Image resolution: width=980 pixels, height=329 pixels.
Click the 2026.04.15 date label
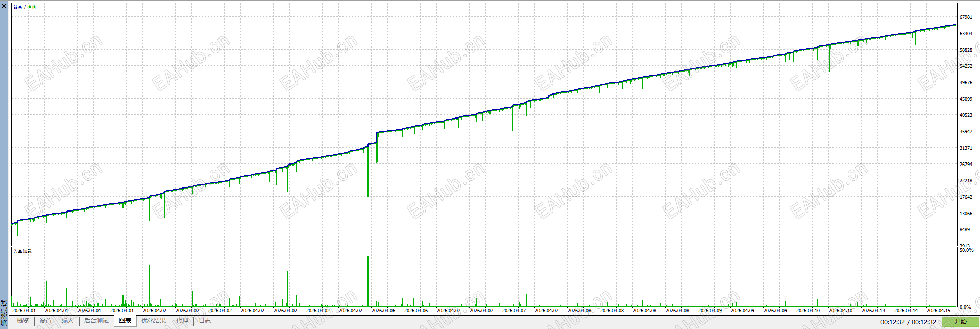[939, 311]
